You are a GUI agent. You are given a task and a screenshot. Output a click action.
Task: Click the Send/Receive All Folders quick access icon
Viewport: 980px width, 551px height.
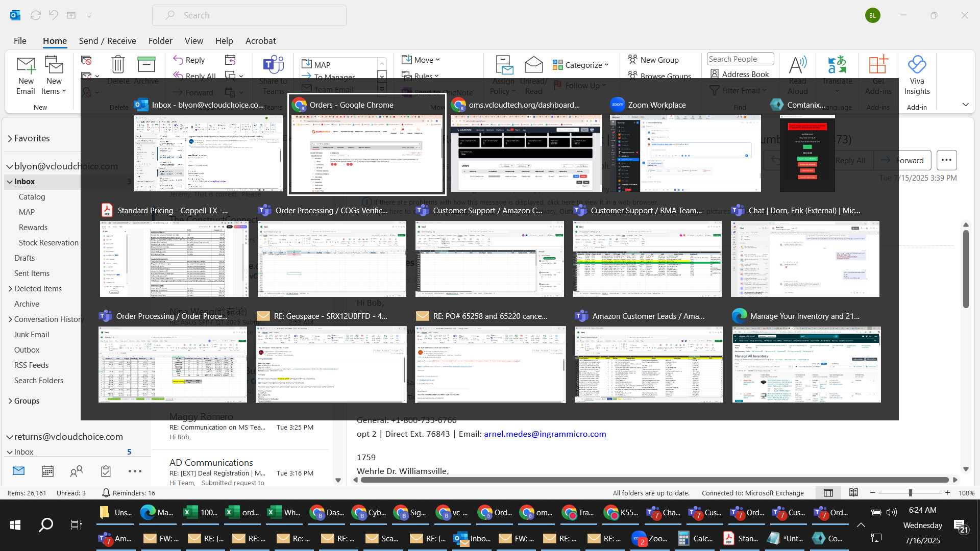36,15
